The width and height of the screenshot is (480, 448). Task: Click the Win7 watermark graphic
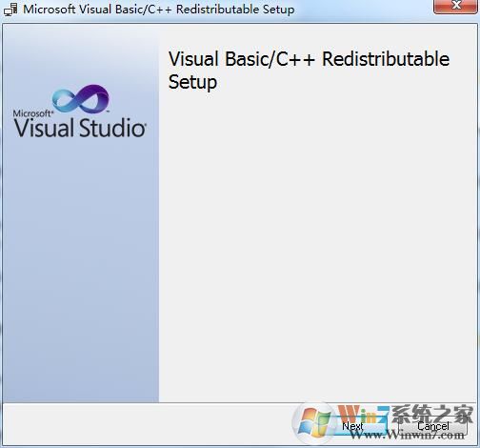tap(364, 414)
